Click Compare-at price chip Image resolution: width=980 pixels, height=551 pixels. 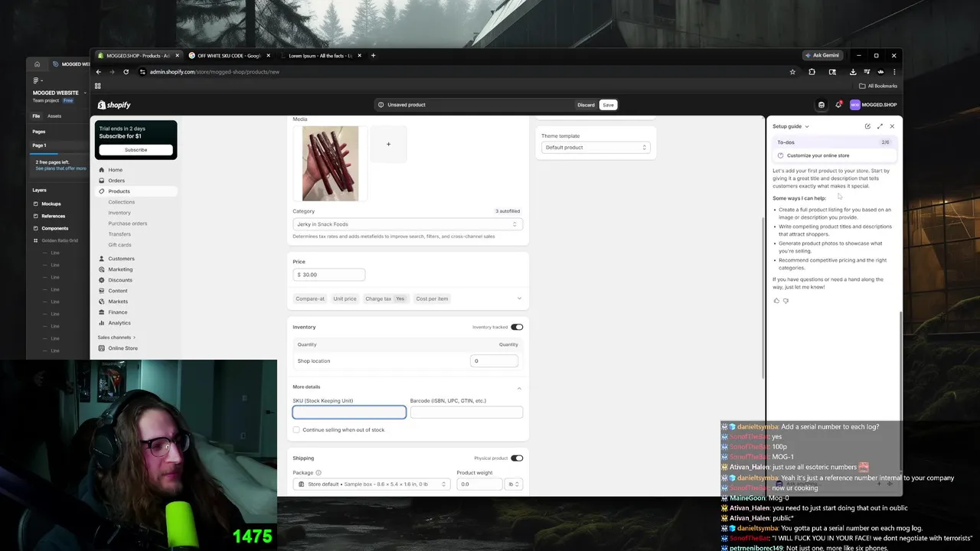(x=310, y=298)
